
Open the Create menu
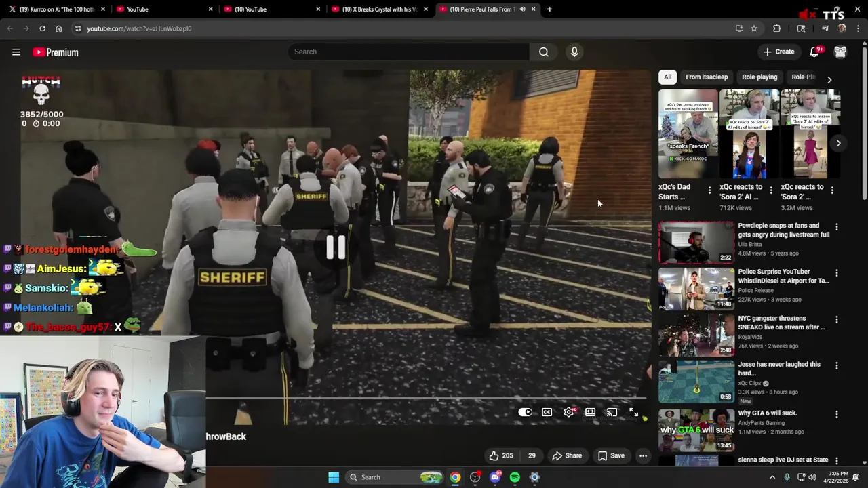[x=778, y=52]
